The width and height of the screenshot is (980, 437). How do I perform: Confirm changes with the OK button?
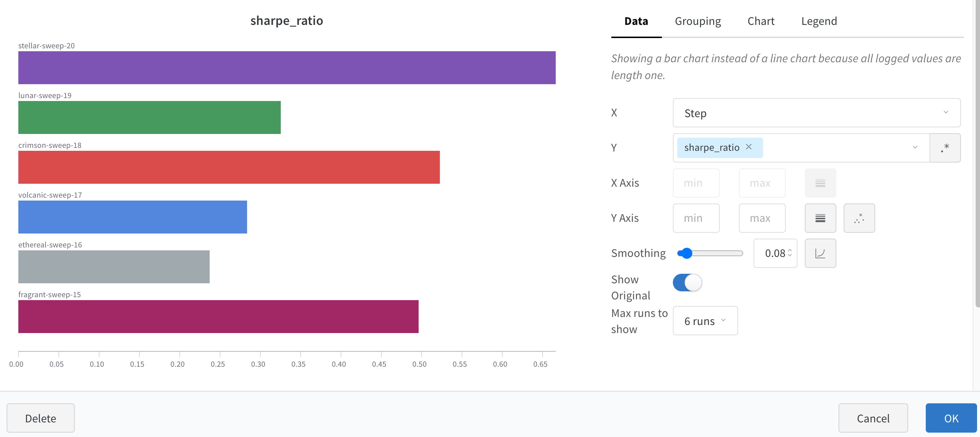coord(951,418)
